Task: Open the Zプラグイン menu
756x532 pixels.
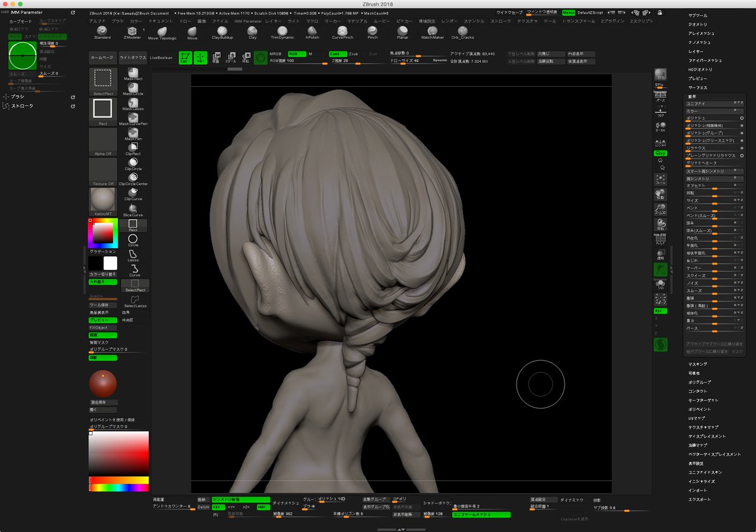Action: pyautogui.click(x=611, y=21)
